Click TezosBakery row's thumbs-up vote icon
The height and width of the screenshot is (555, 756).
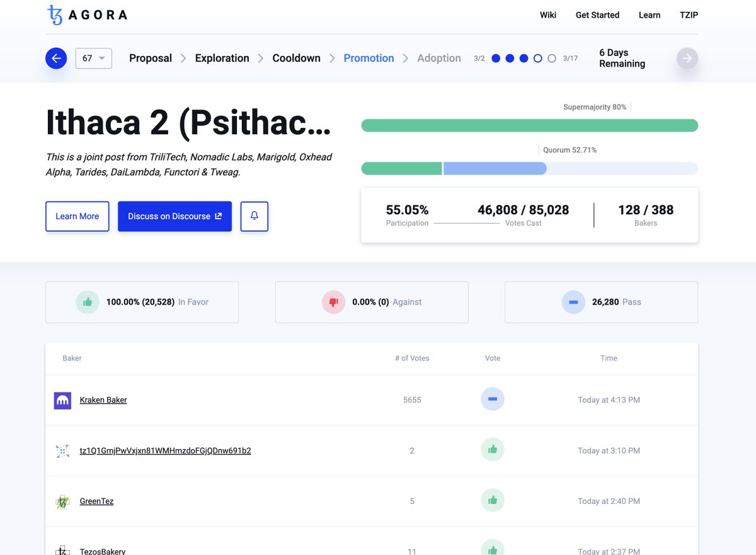pyautogui.click(x=493, y=547)
